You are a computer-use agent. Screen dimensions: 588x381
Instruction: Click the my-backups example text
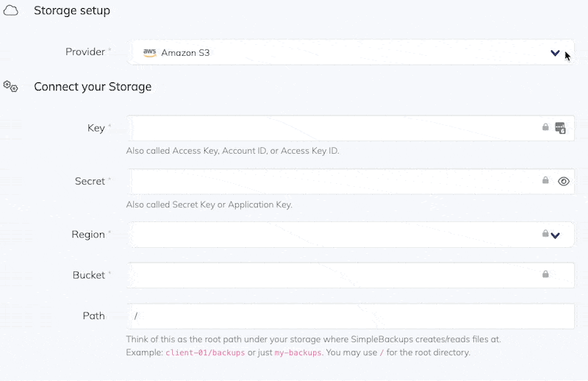tap(298, 353)
